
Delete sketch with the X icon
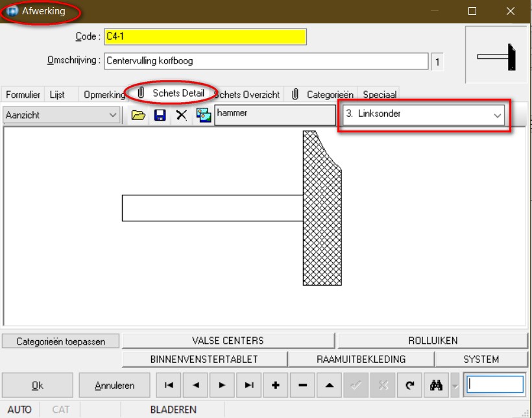tap(182, 116)
